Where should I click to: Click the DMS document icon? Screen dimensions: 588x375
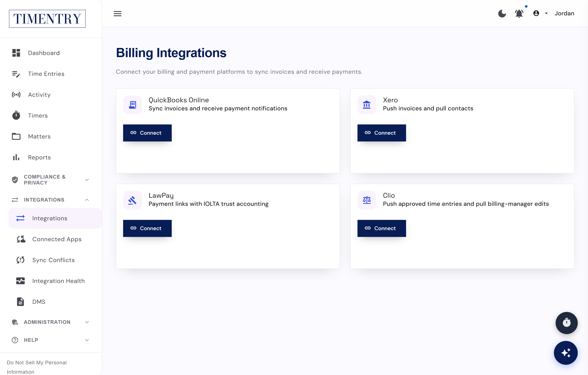point(20,302)
